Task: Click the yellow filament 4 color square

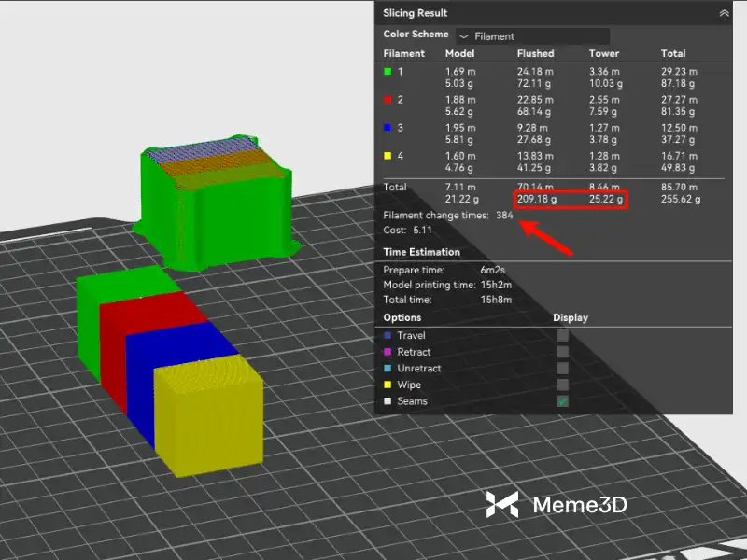Action: [x=388, y=156]
